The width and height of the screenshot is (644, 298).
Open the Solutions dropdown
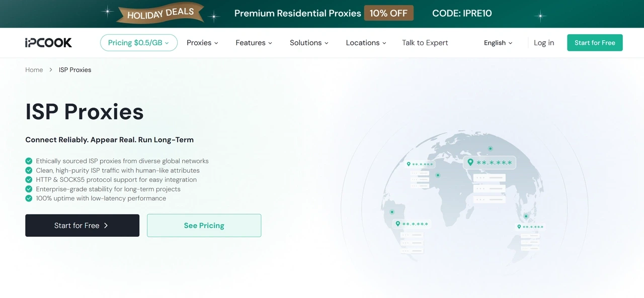point(308,43)
